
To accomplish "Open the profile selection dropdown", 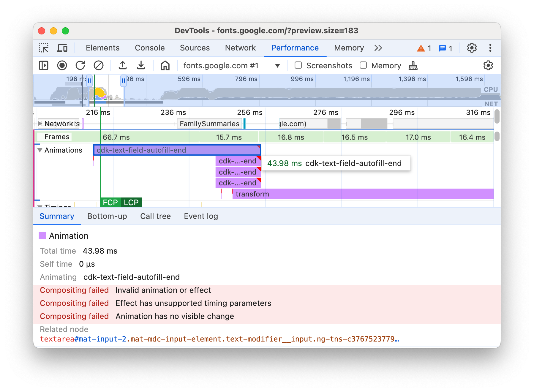I will [277, 65].
